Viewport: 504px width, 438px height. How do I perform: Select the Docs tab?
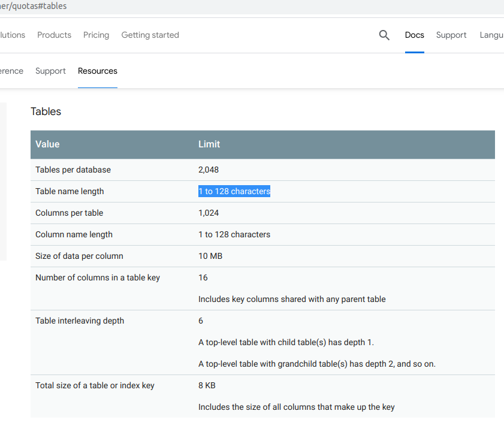[414, 35]
